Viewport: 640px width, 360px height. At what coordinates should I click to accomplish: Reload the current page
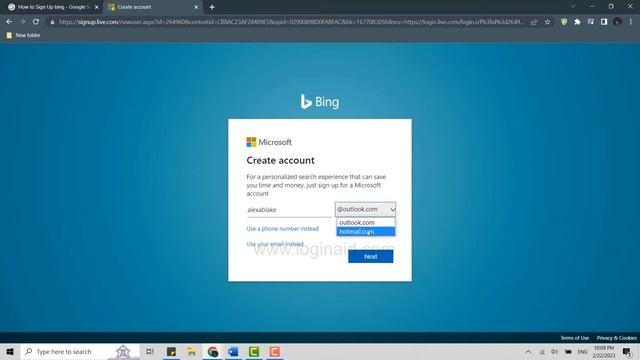click(36, 22)
